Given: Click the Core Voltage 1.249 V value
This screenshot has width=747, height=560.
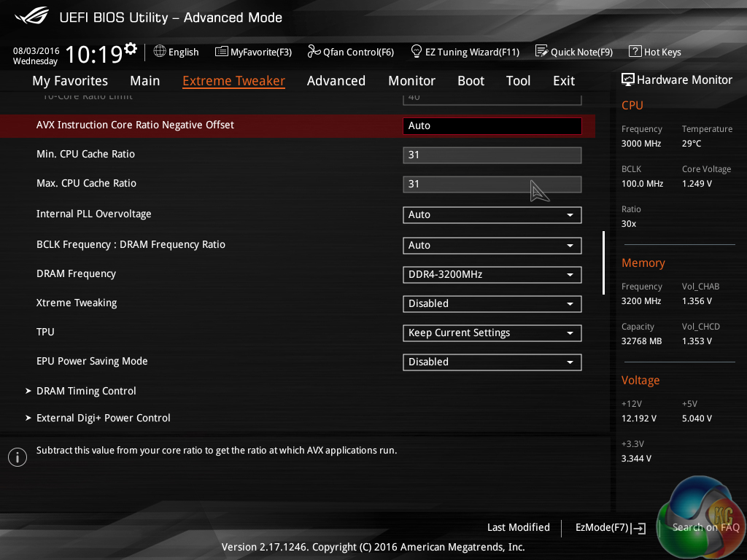Looking at the screenshot, I should click(x=697, y=183).
